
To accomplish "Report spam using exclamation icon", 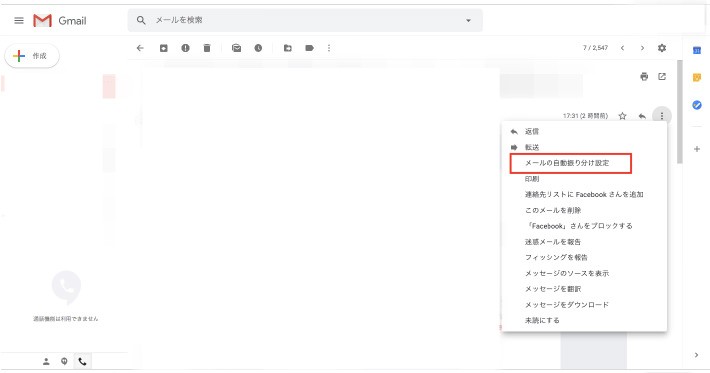I will pos(185,48).
